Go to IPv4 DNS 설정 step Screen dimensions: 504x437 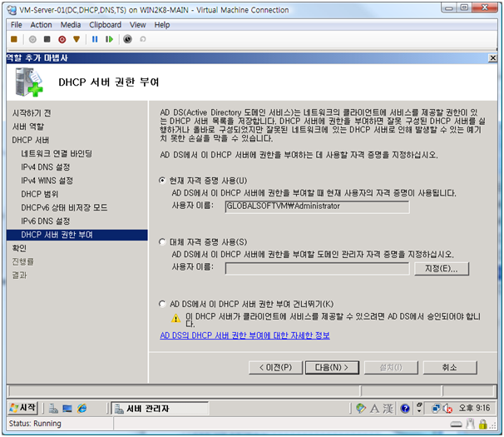(45, 167)
